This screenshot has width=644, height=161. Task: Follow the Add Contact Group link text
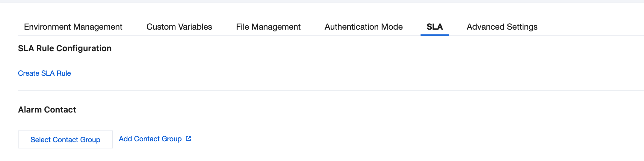[150, 139]
